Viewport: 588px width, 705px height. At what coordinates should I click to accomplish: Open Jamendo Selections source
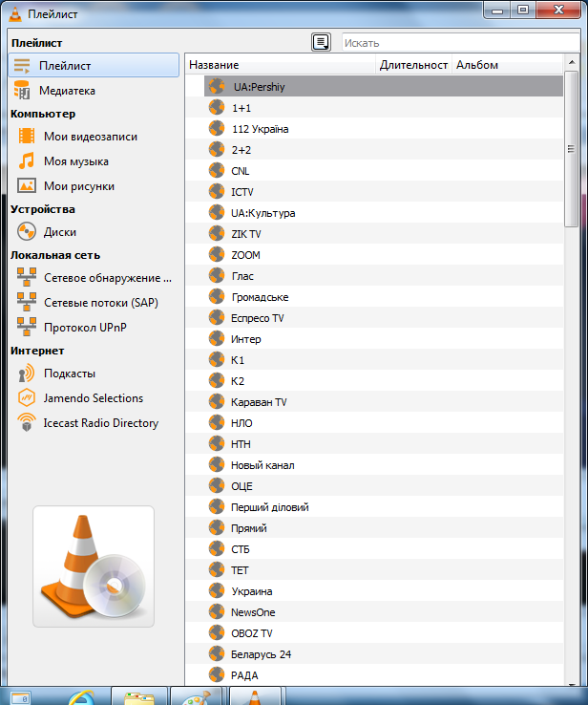point(94,398)
